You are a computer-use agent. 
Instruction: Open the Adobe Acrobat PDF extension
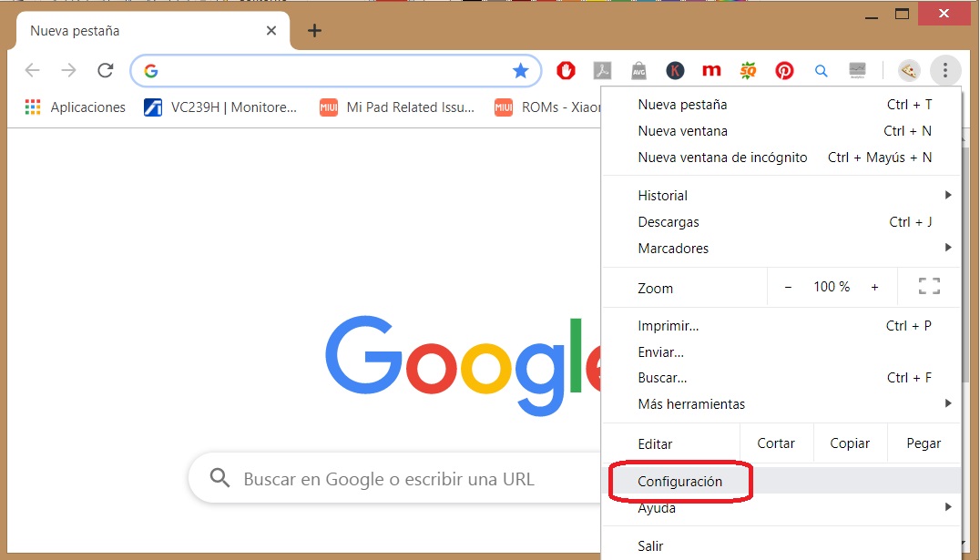coord(602,70)
